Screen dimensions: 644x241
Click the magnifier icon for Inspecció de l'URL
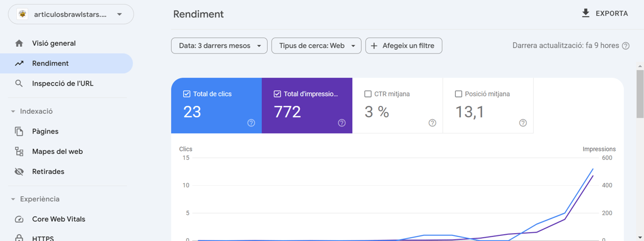click(x=19, y=83)
